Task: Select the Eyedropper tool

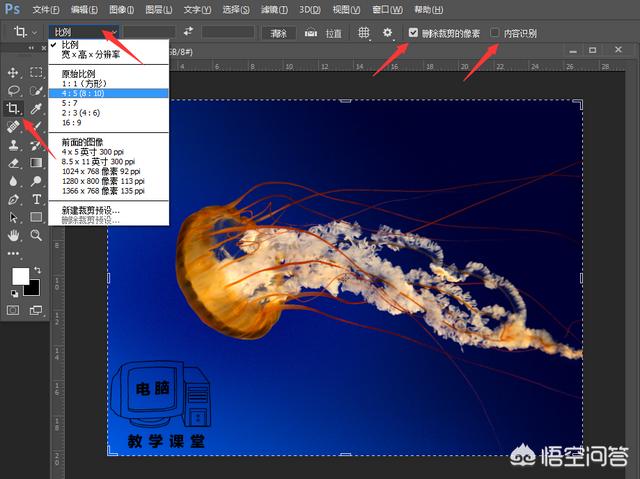Action: 36,108
